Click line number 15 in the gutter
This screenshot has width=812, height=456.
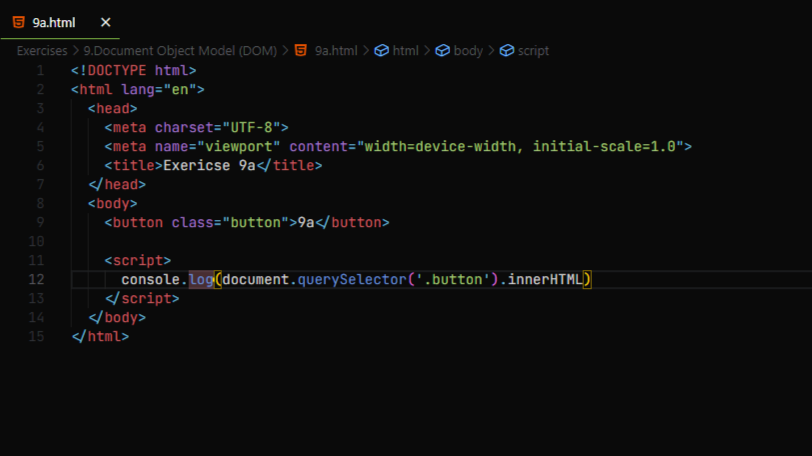coord(36,336)
